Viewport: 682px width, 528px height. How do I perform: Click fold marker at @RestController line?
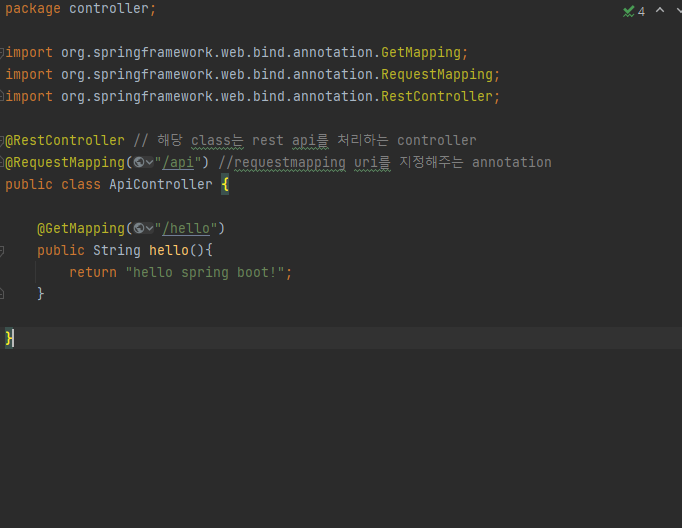coord(3,140)
